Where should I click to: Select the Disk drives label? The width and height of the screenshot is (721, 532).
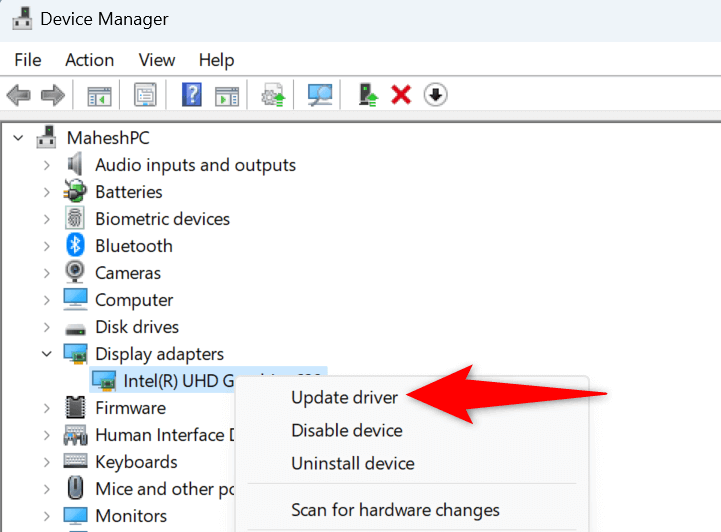(137, 327)
